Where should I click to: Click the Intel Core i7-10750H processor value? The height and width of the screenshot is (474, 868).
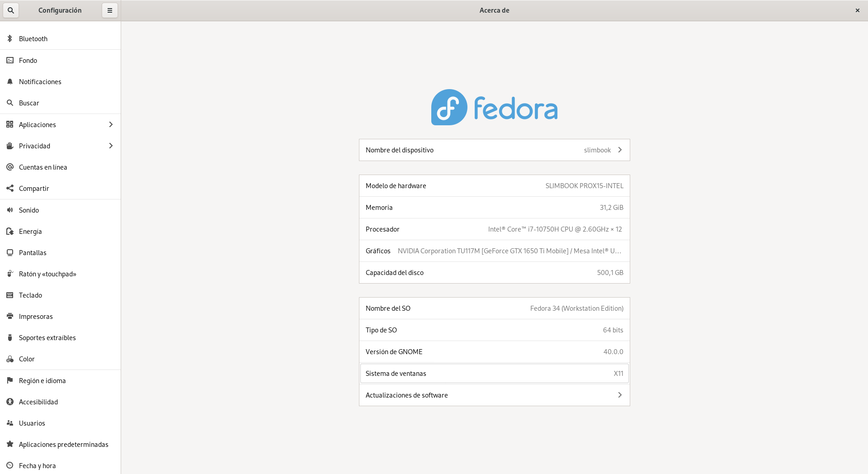555,229
